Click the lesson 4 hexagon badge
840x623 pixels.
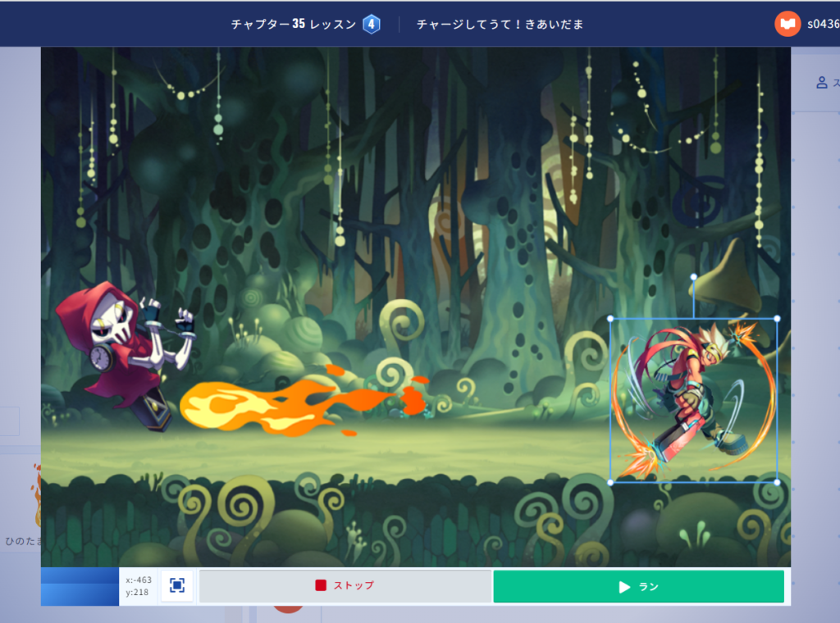click(x=372, y=24)
